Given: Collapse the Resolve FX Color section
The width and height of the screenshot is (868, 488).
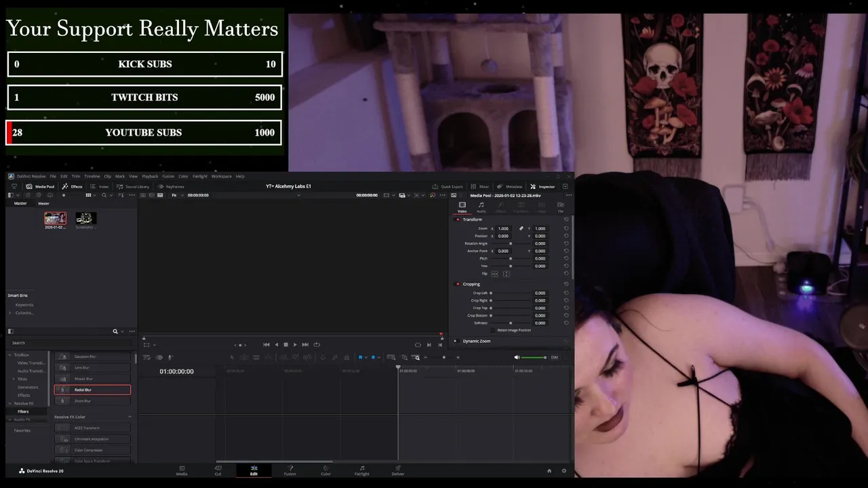Looking at the screenshot, I should pyautogui.click(x=130, y=417).
